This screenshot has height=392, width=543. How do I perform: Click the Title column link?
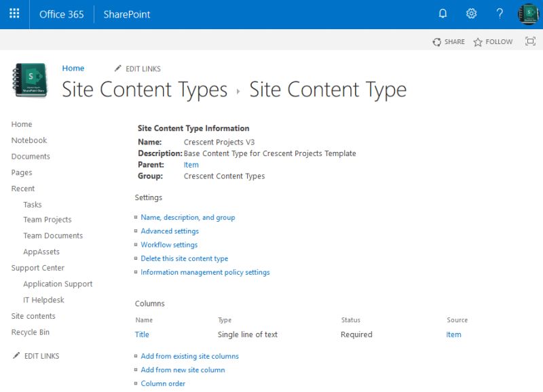[143, 334]
